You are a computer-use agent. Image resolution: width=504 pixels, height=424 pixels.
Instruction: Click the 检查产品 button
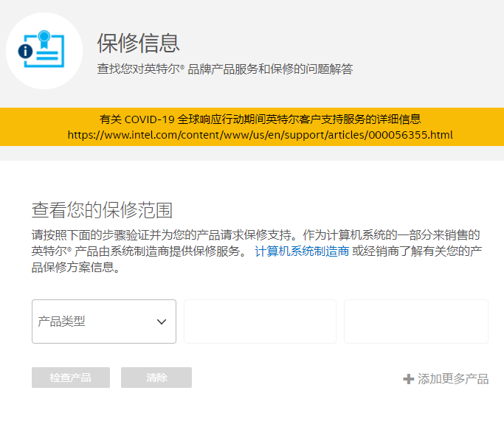[71, 378]
